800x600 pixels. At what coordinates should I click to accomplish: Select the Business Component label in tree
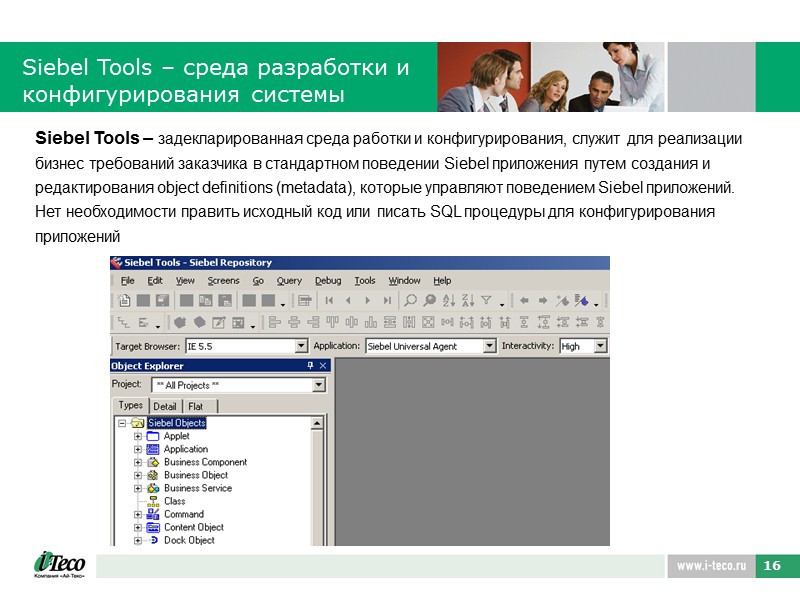click(206, 462)
